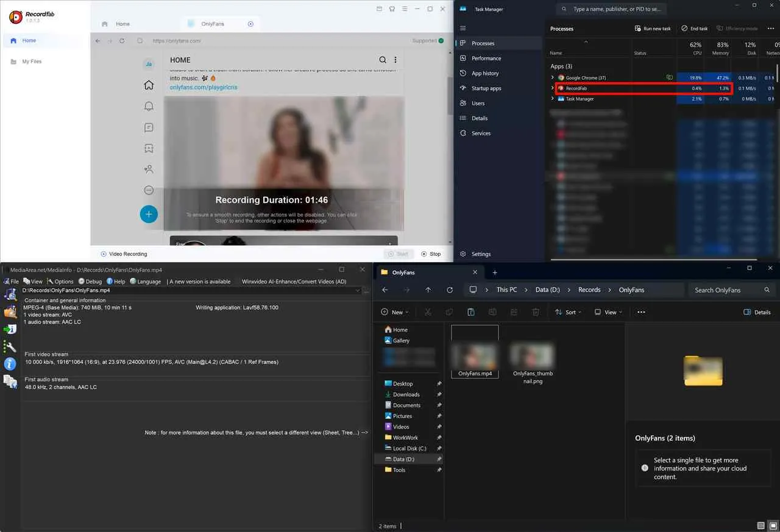Select the subscriptions user icon on OnlyFans
Image resolution: width=780 pixels, height=532 pixels.
click(x=149, y=169)
